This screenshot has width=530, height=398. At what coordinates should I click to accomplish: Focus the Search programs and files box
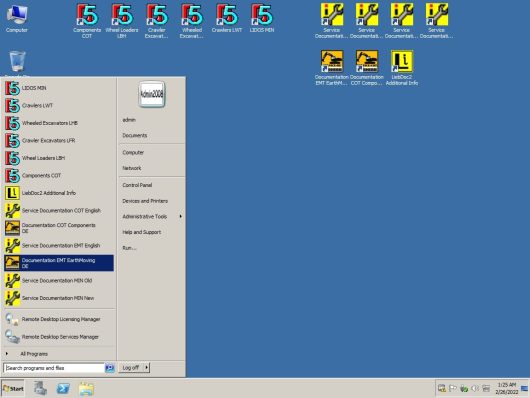[x=54, y=368]
